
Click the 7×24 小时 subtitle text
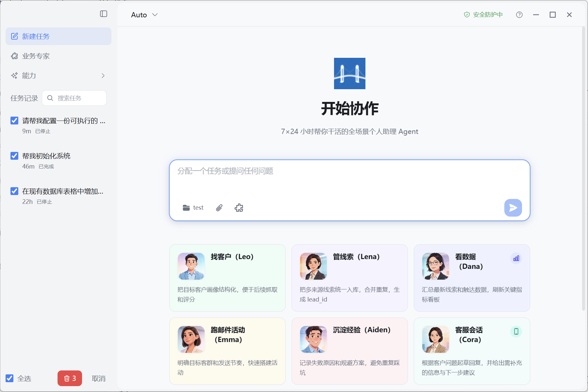[x=350, y=132]
